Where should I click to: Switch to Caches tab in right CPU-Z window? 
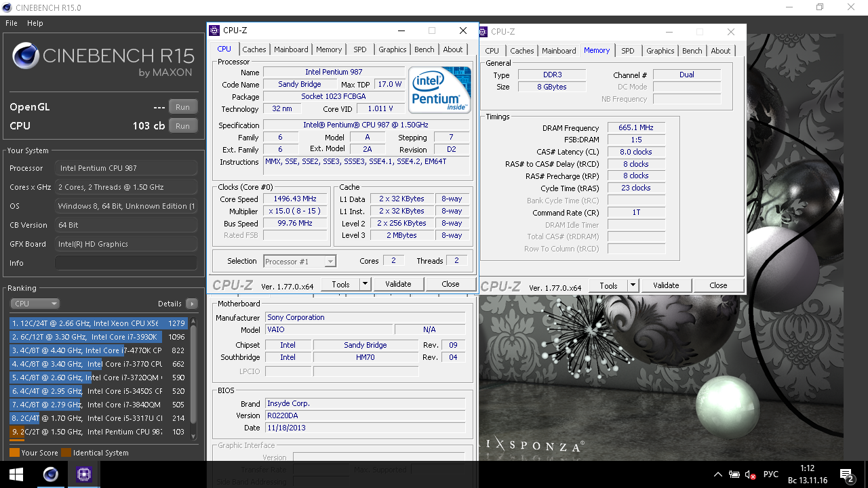coord(522,51)
